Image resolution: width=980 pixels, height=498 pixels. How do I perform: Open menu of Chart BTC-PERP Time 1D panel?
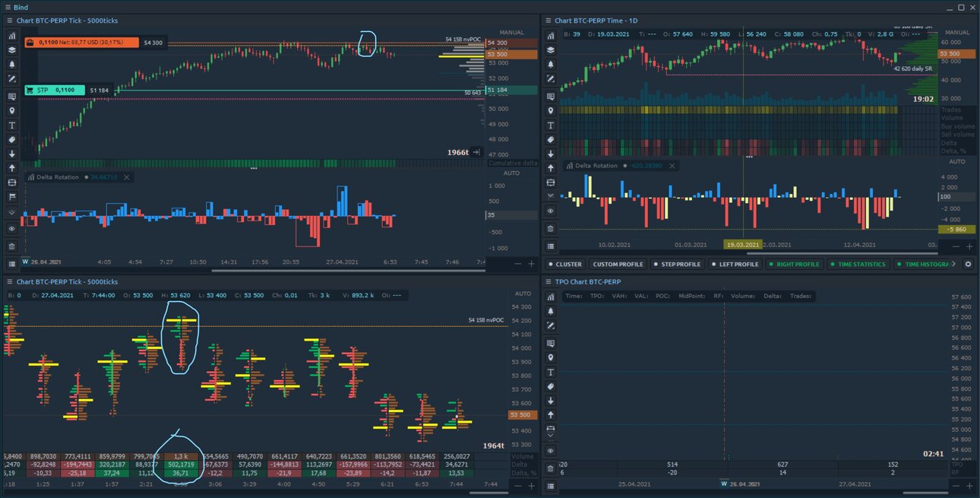coord(548,21)
